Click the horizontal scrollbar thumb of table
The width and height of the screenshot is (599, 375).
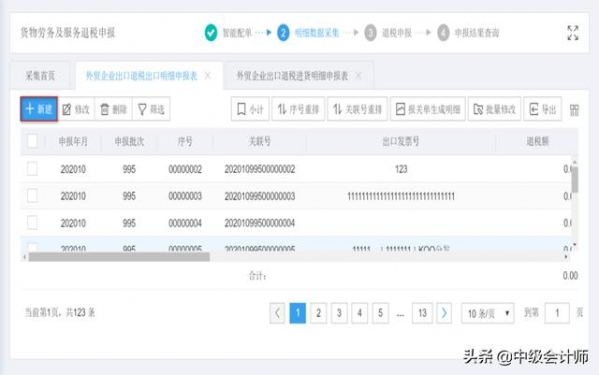click(x=119, y=257)
